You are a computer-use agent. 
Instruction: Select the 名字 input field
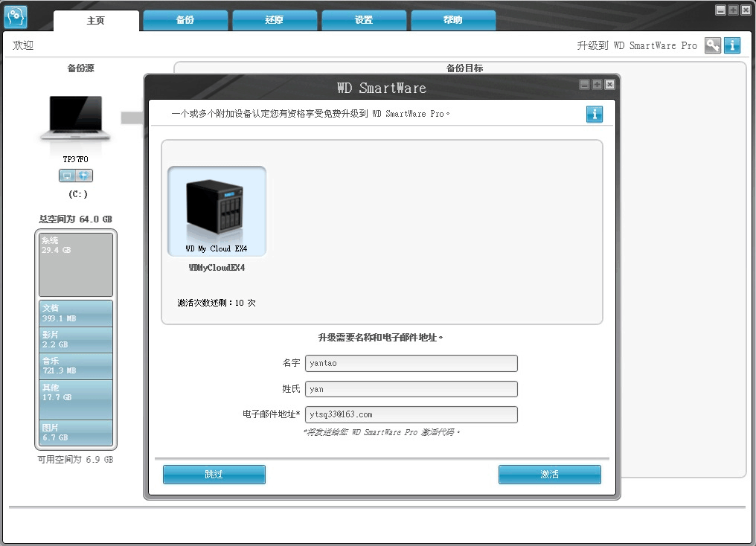(411, 363)
